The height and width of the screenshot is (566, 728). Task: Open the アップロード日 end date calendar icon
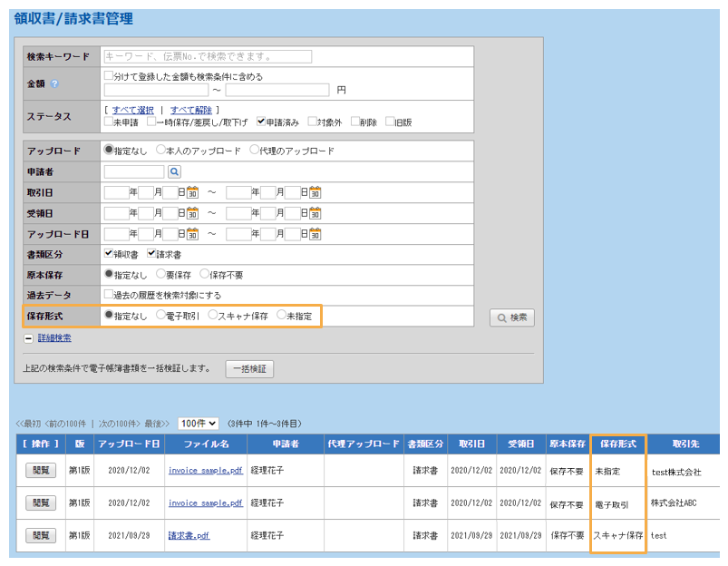click(x=315, y=234)
